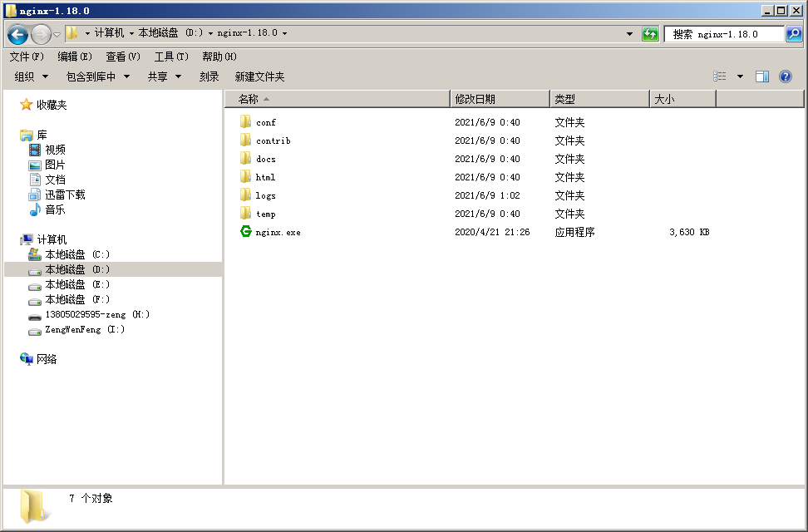Open the 图片 library
Image resolution: width=808 pixels, height=532 pixels.
[55, 165]
